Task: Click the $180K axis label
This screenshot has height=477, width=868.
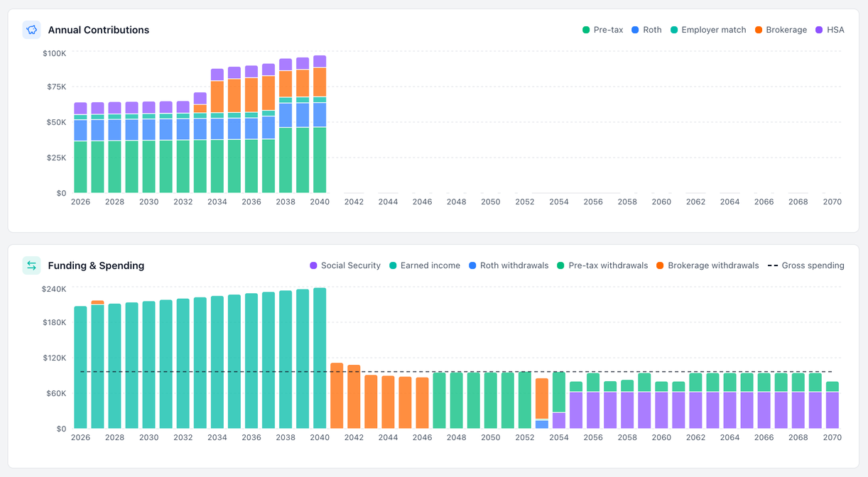Action: tap(54, 322)
